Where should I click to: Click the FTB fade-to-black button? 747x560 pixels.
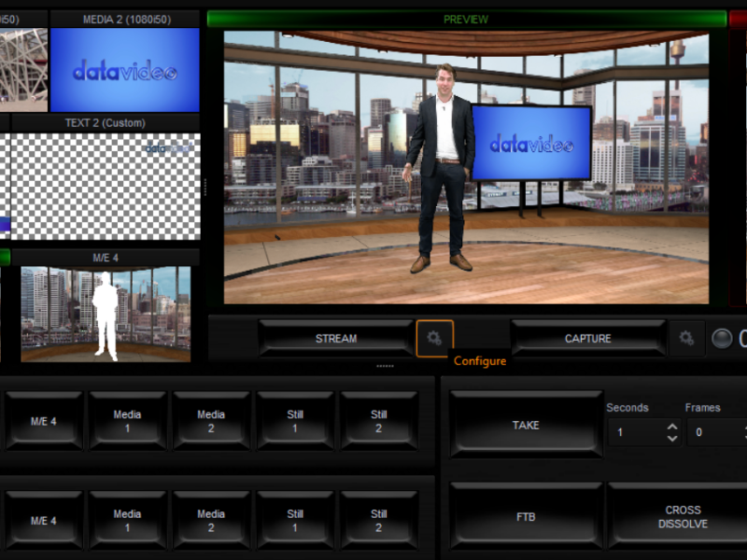pos(526,517)
